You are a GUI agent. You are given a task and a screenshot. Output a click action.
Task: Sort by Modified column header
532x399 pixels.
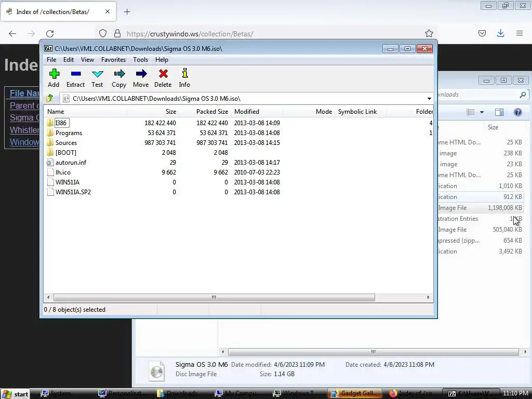257,112
